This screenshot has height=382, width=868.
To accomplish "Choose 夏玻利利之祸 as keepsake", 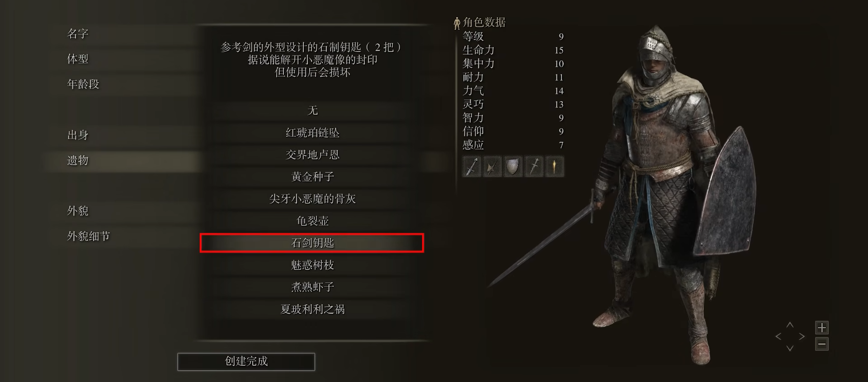I will (312, 309).
